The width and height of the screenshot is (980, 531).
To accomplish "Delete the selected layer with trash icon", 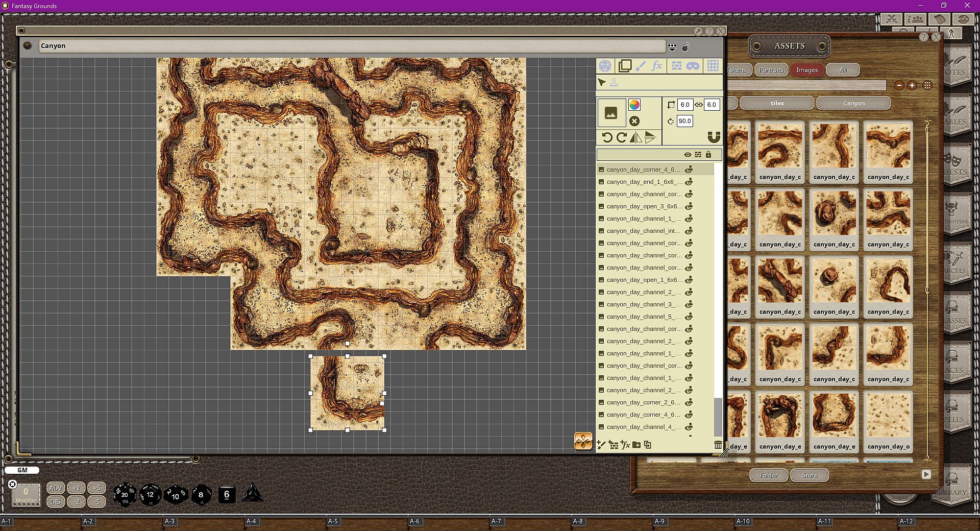I will pos(718,445).
